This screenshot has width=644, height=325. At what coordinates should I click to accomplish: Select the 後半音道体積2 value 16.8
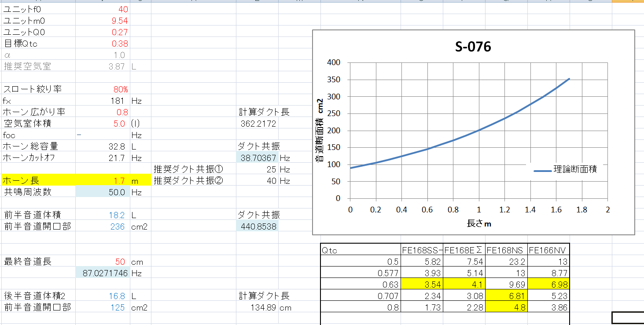[x=103, y=296]
